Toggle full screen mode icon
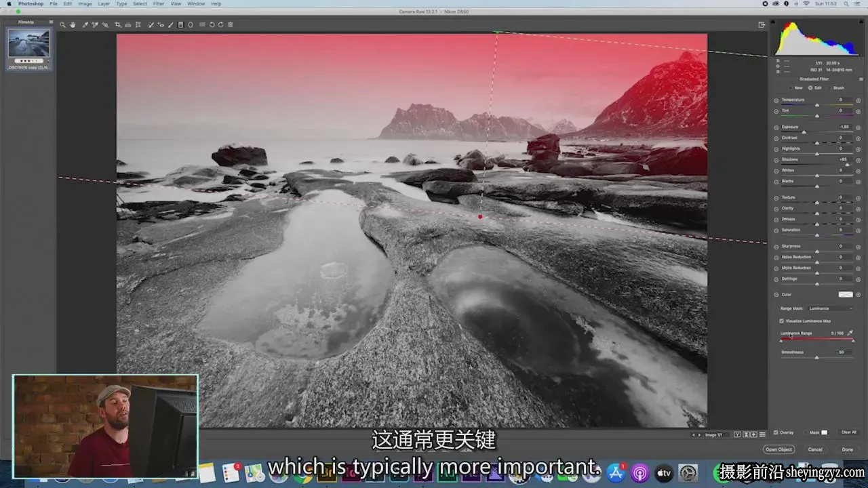868x488 pixels. pos(762,24)
